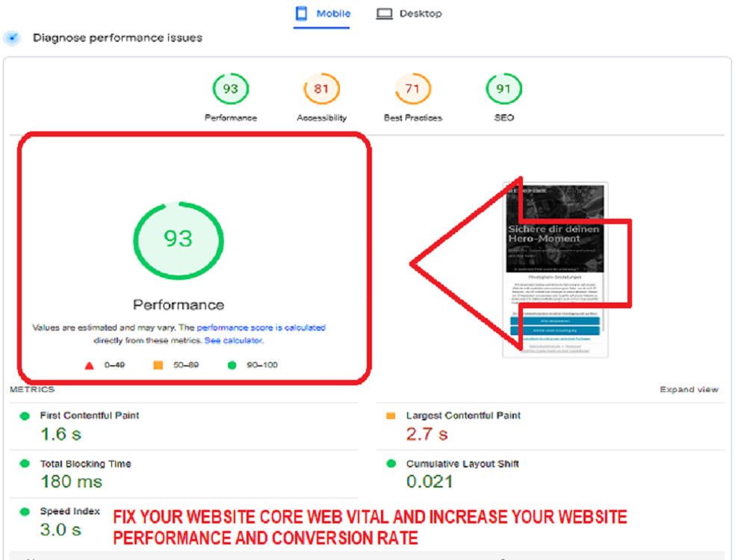Click the orange square 50–89 legend icon
Image resolution: width=747 pixels, height=560 pixels.
tap(158, 365)
